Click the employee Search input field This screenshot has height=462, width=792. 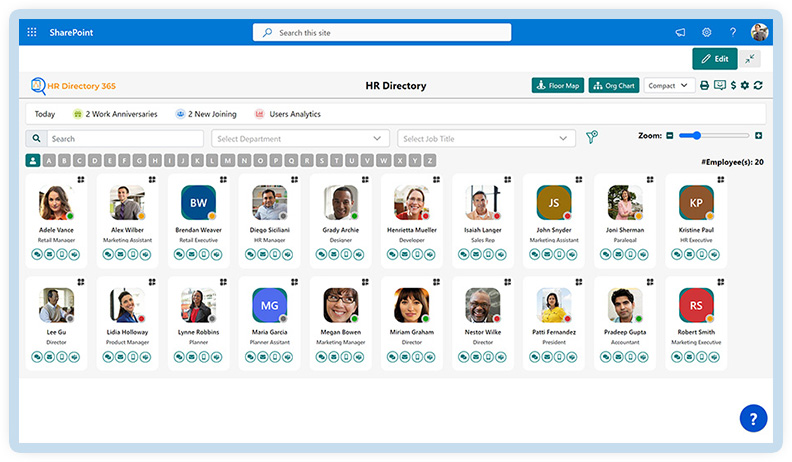pos(125,138)
